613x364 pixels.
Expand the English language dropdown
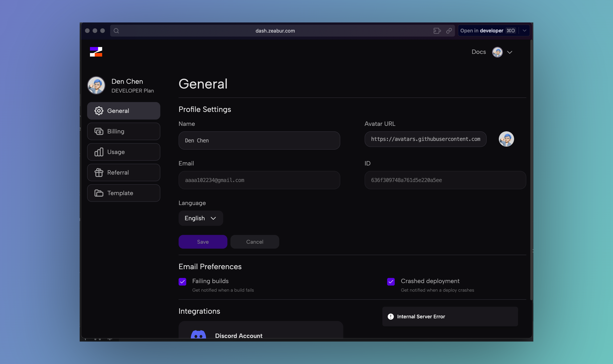(201, 218)
